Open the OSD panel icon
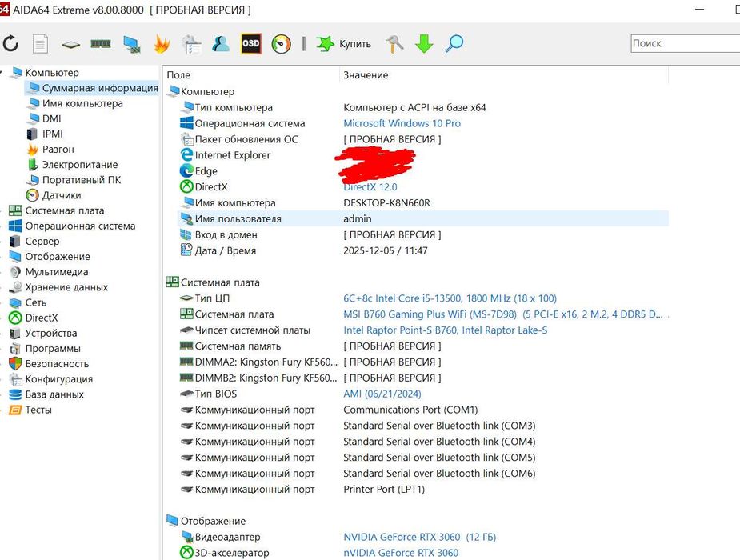Viewport: 740px width, 560px height. point(250,43)
